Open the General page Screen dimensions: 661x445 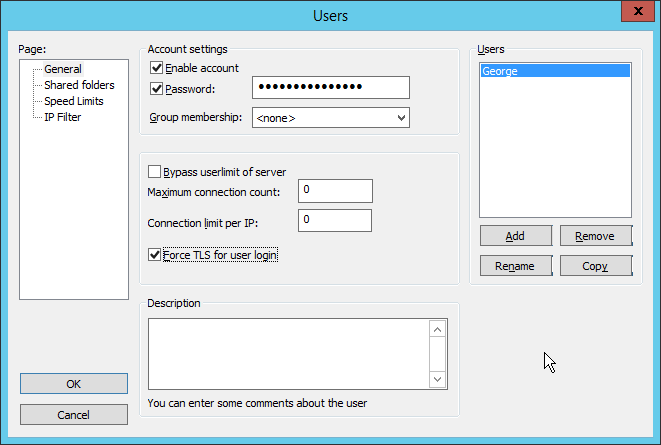[x=63, y=69]
